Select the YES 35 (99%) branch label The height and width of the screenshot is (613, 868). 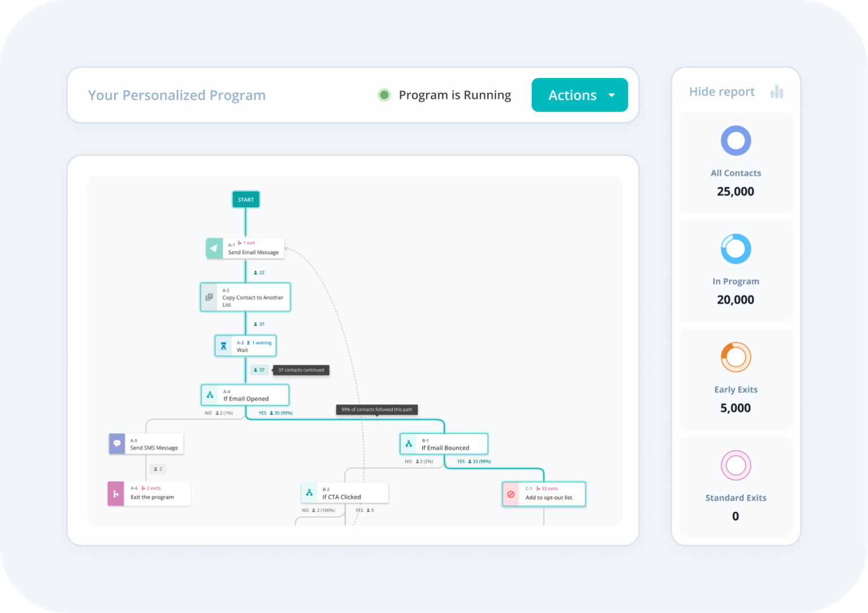(x=275, y=413)
